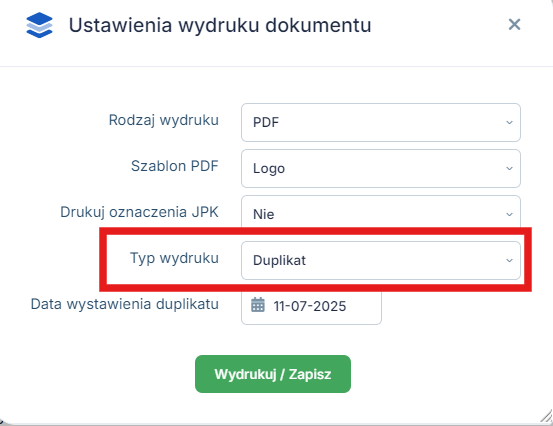Close the Ustawienia wydruku dokumentu dialog
Viewport: 553px width, 426px height.
[514, 24]
